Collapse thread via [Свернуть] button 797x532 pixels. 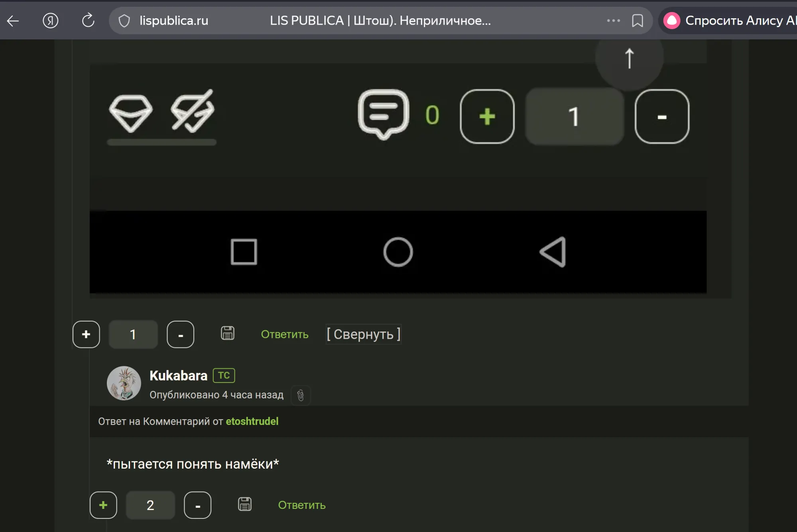point(363,334)
